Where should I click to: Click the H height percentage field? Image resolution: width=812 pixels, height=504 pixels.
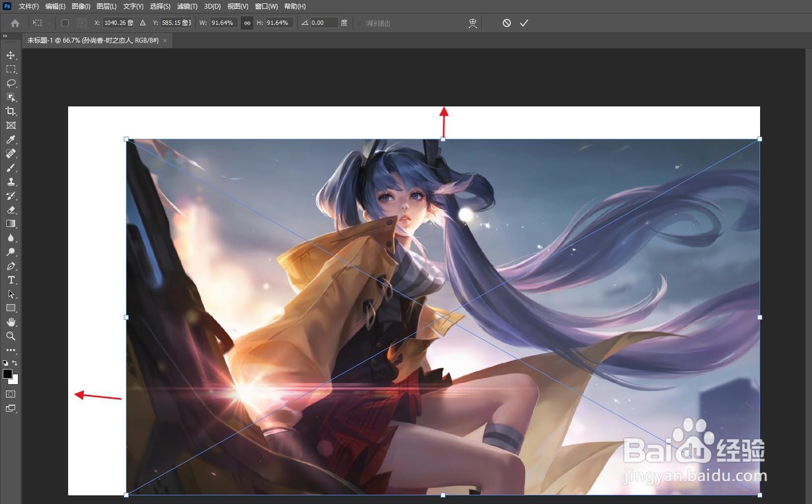click(279, 23)
